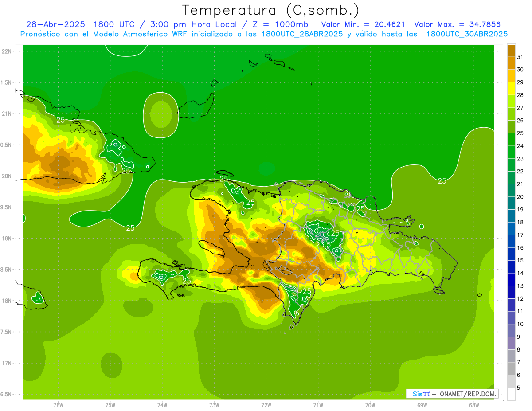Viewport: 532px width, 411px height.
Task: Click the '70W' longitude axis label
Action: coord(370,405)
